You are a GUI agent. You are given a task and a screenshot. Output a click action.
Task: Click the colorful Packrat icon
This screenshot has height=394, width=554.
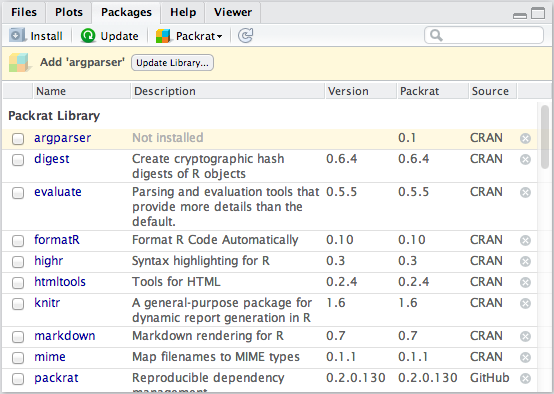(163, 36)
